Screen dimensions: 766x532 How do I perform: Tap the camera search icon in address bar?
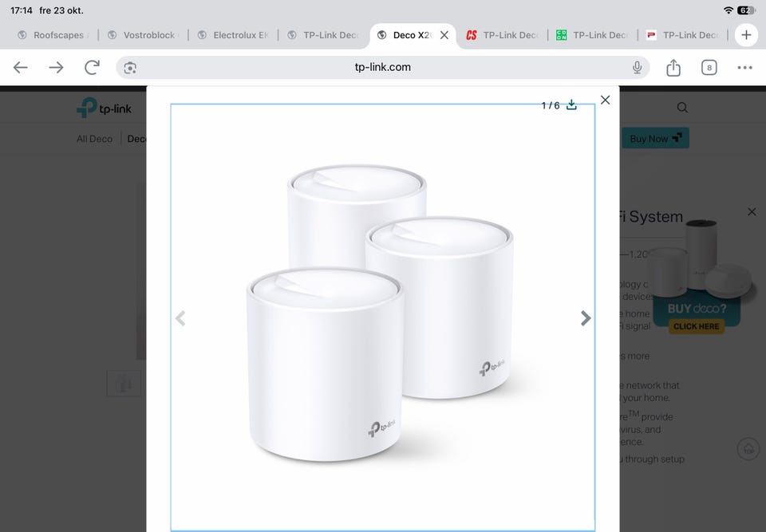click(x=130, y=68)
